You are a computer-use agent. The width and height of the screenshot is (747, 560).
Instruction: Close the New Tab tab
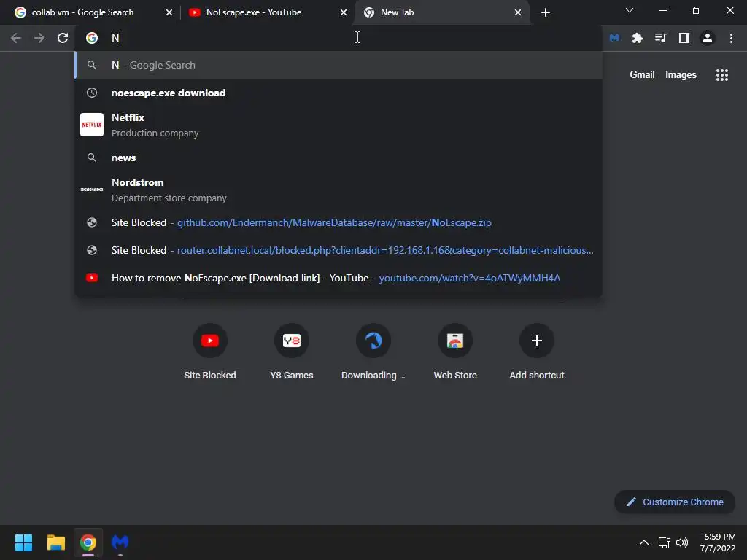pos(518,12)
